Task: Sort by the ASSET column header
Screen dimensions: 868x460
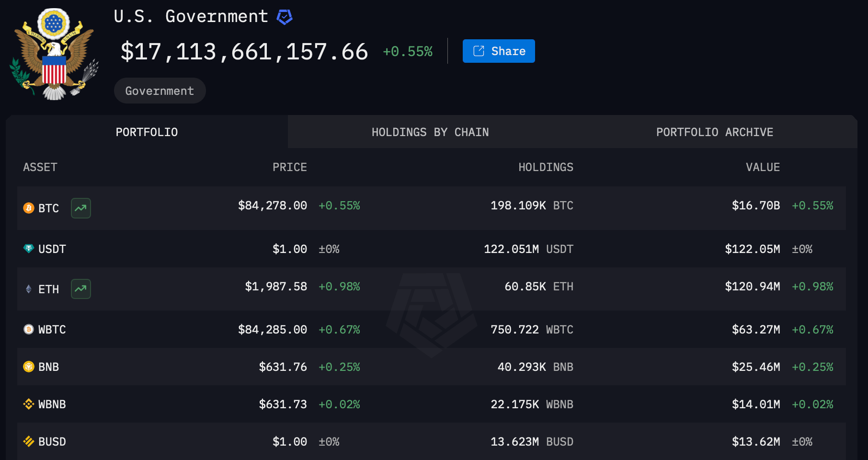Action: tap(40, 167)
